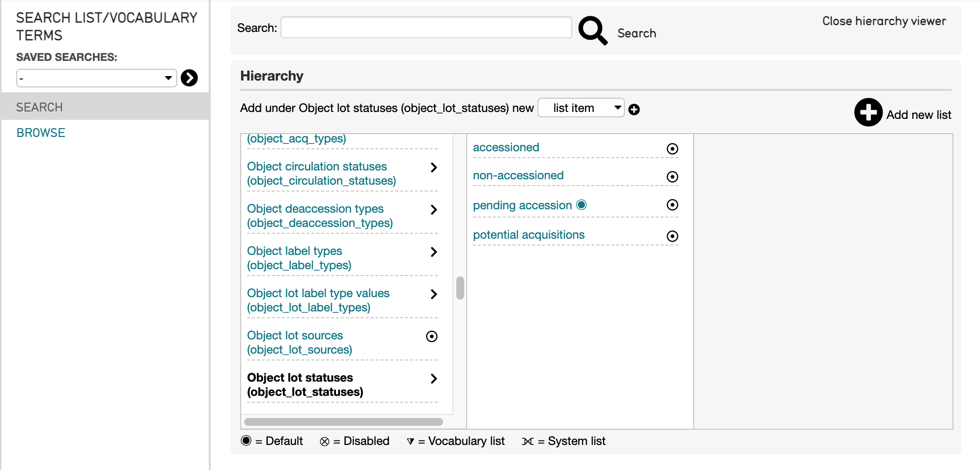Expand Object circulation statuses chevron
Viewport: 980px width, 470px height.
433,167
